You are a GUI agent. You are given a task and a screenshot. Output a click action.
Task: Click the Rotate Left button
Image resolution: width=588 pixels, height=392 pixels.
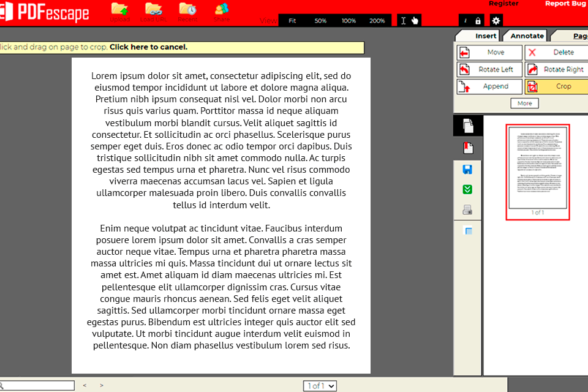pyautogui.click(x=489, y=69)
